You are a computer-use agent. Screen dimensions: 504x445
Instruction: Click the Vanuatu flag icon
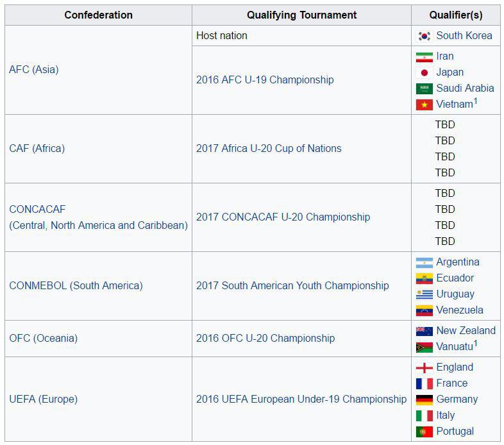point(424,348)
